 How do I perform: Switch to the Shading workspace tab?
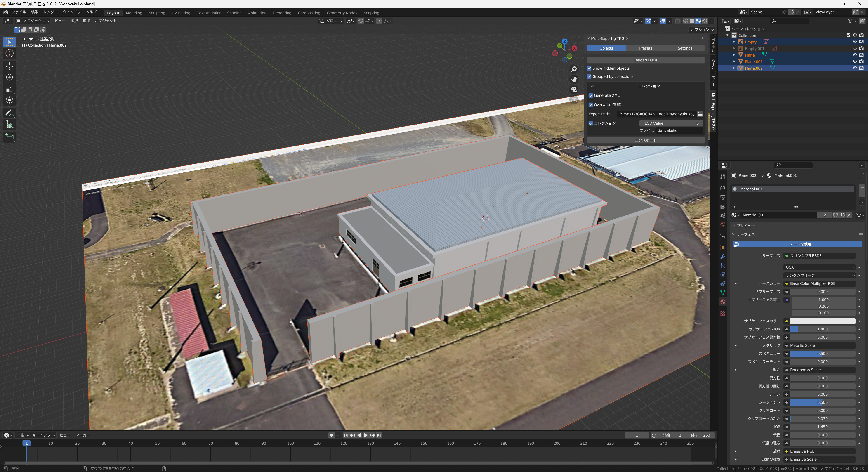point(234,13)
